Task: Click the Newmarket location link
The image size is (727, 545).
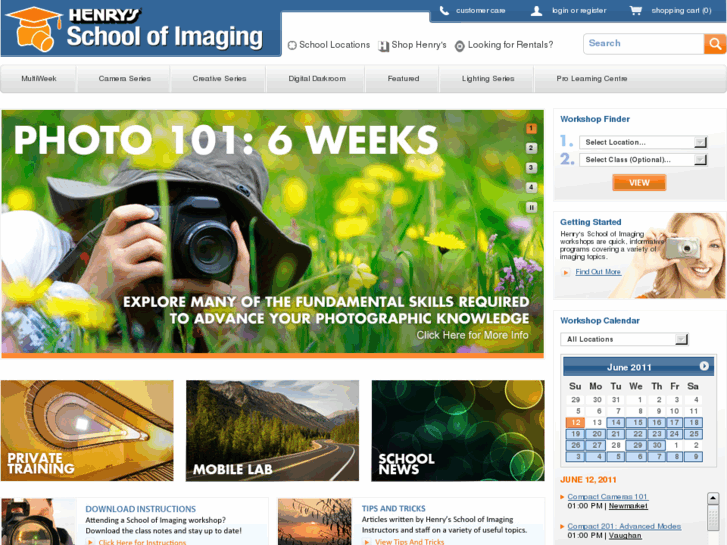Action: (x=628, y=506)
